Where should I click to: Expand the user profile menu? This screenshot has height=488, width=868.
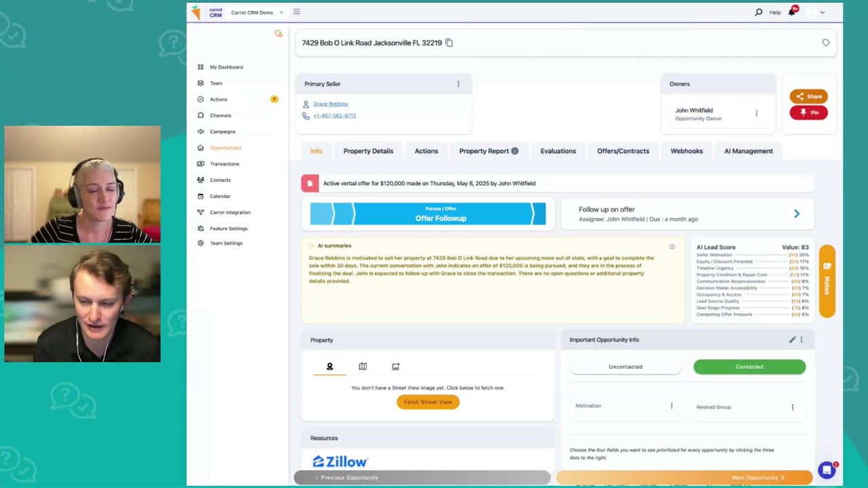tap(823, 12)
